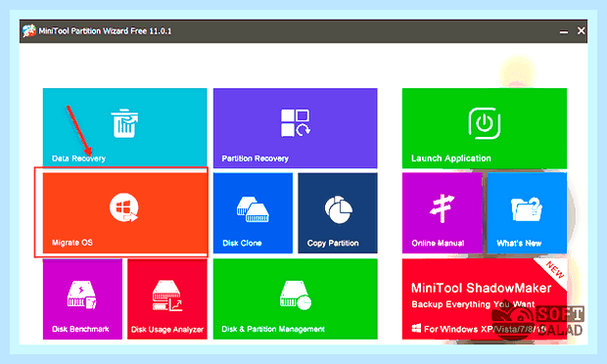Click the "Launch Application" label

click(x=451, y=159)
